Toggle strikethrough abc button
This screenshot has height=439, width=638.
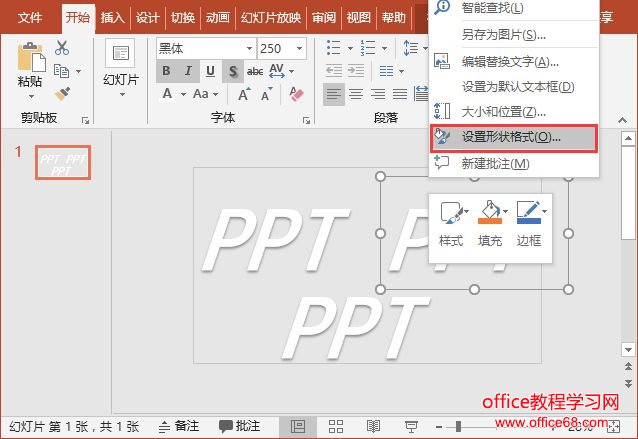pos(255,72)
